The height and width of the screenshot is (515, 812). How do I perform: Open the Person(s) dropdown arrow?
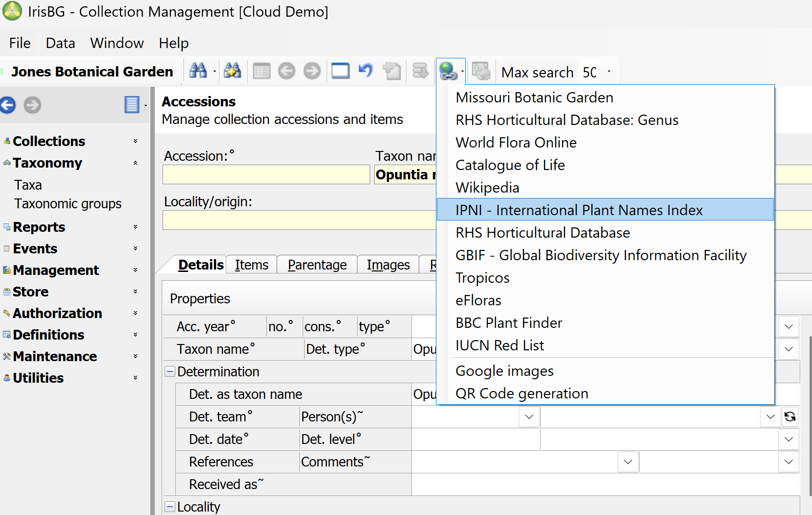(x=770, y=417)
